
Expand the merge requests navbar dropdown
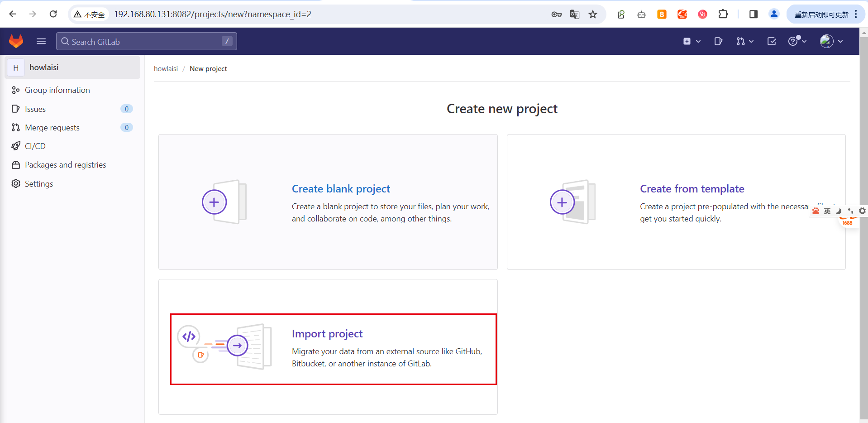[744, 41]
